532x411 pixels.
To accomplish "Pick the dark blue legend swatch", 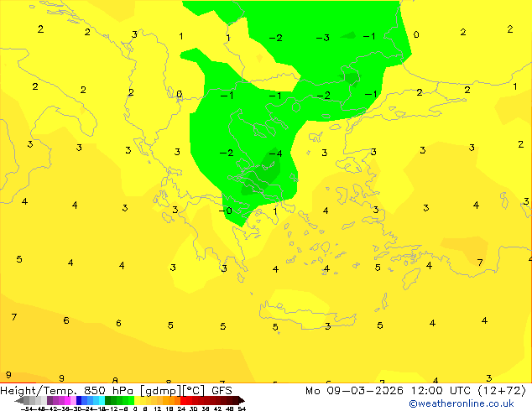I will coord(79,400).
